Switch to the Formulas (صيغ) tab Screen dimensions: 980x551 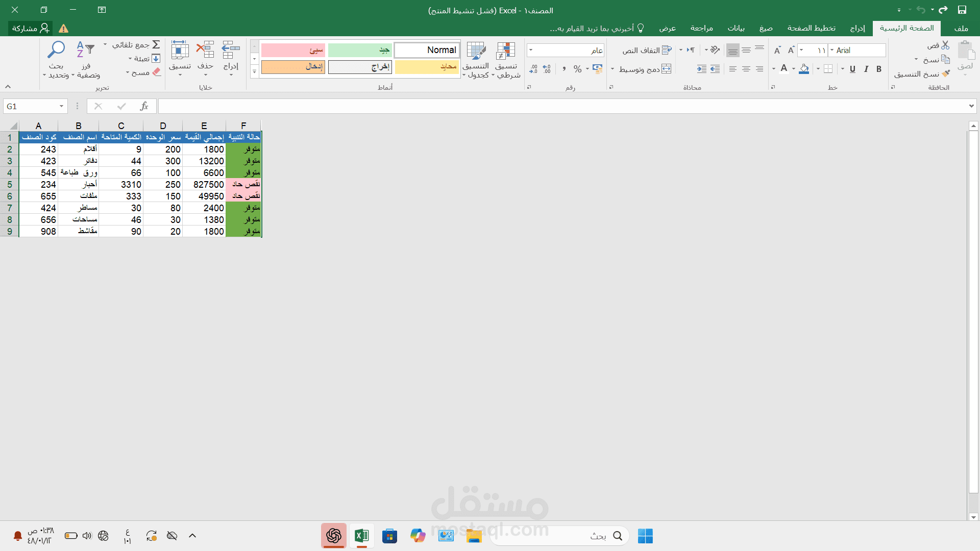[766, 28]
